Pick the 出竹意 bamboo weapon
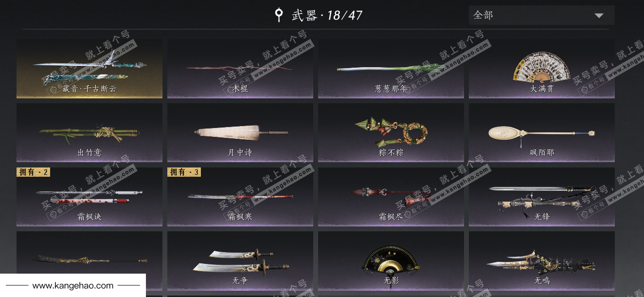 pos(89,132)
